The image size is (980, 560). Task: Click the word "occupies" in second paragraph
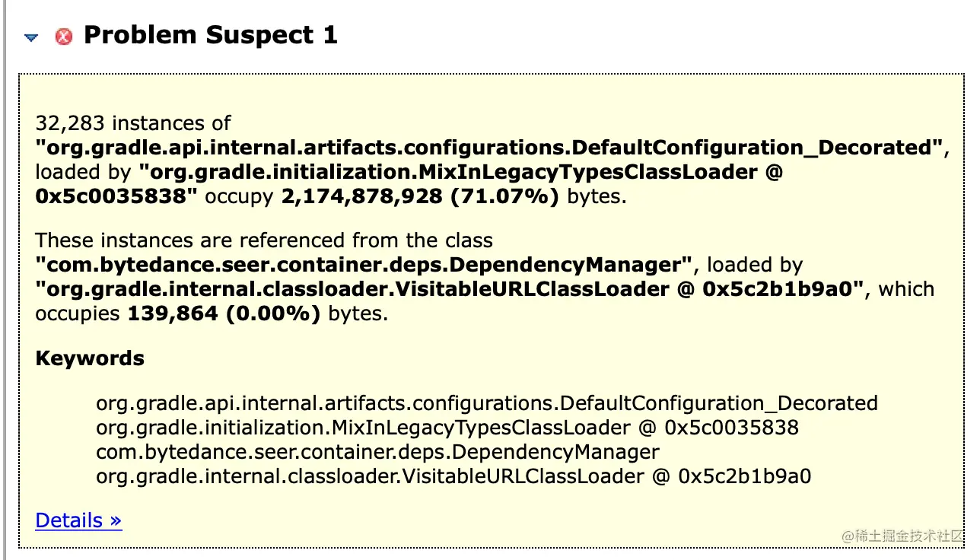pyautogui.click(x=78, y=313)
